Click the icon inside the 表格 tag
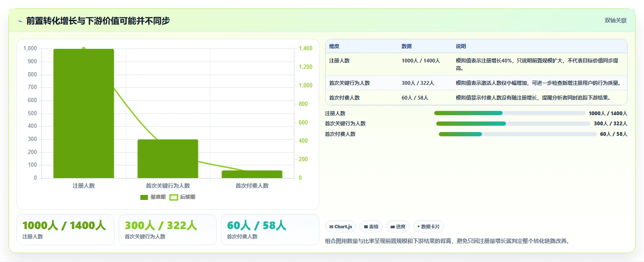 pyautogui.click(x=366, y=227)
